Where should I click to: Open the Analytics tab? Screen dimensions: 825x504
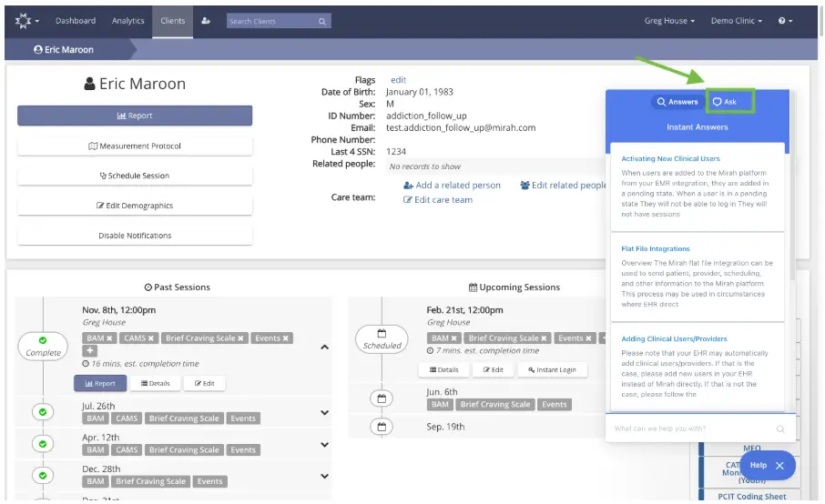[127, 21]
